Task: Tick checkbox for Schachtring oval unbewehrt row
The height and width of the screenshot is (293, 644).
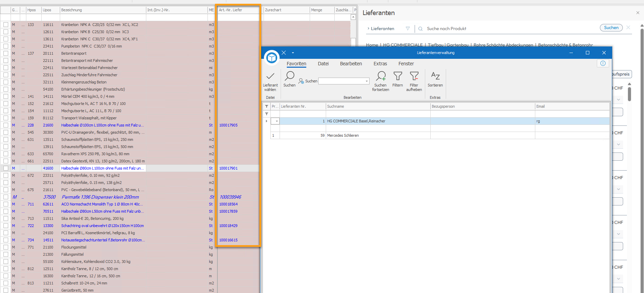Action: tap(6, 226)
